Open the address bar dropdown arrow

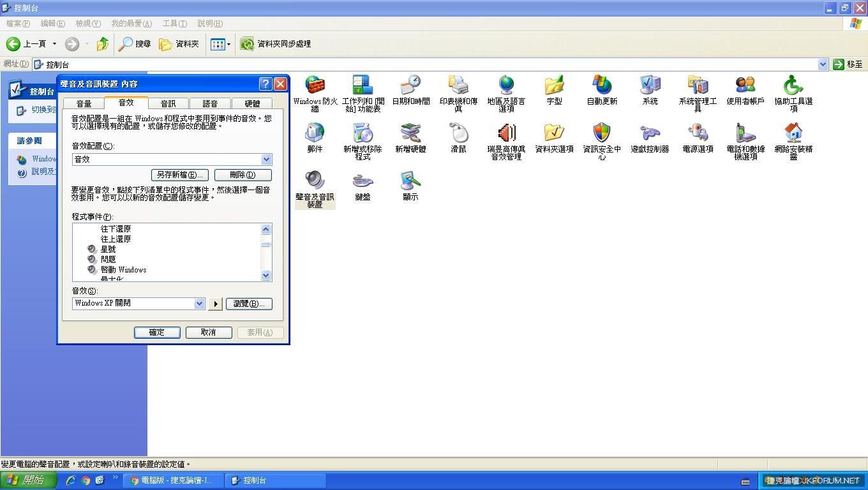click(823, 64)
